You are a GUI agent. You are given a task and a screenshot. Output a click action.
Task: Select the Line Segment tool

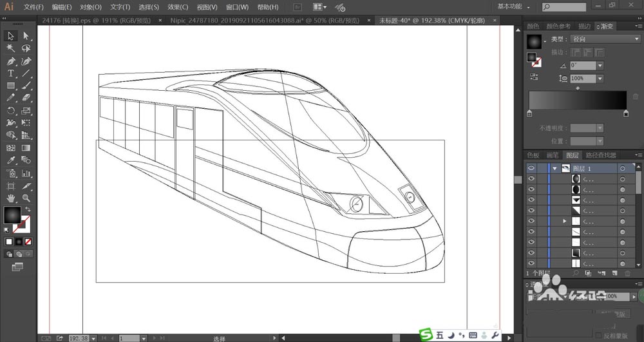point(26,73)
